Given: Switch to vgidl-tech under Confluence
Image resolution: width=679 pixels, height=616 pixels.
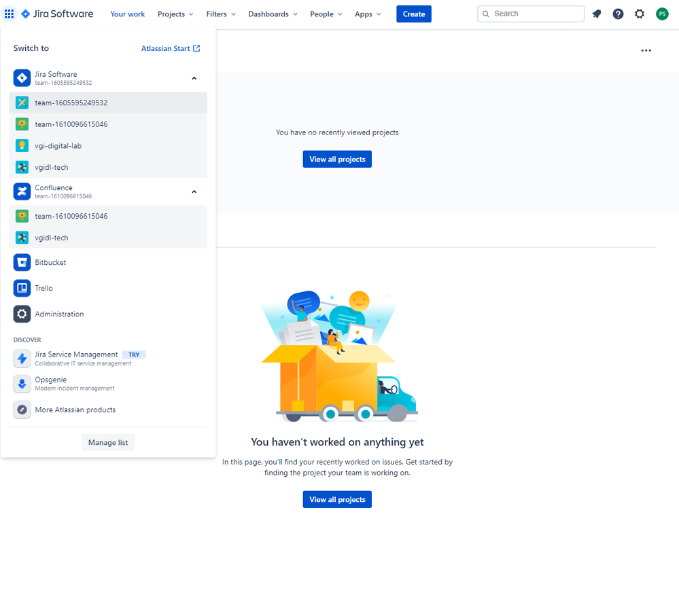Looking at the screenshot, I should pos(108,238).
